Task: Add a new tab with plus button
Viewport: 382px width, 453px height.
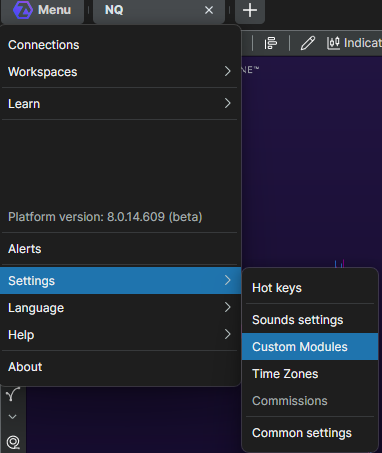Action: click(x=250, y=10)
